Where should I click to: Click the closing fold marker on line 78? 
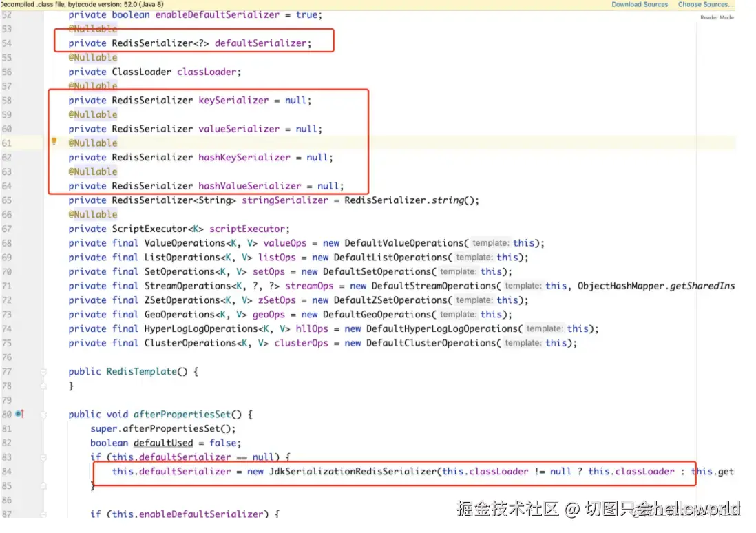pos(43,386)
